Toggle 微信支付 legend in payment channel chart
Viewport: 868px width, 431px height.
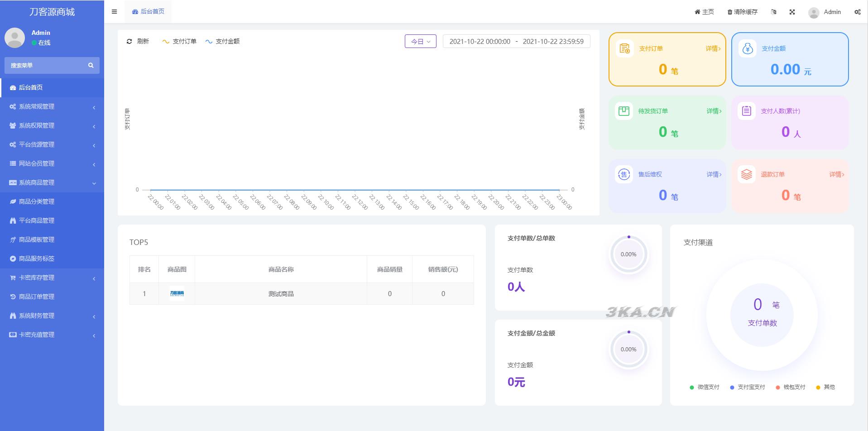pyautogui.click(x=704, y=387)
